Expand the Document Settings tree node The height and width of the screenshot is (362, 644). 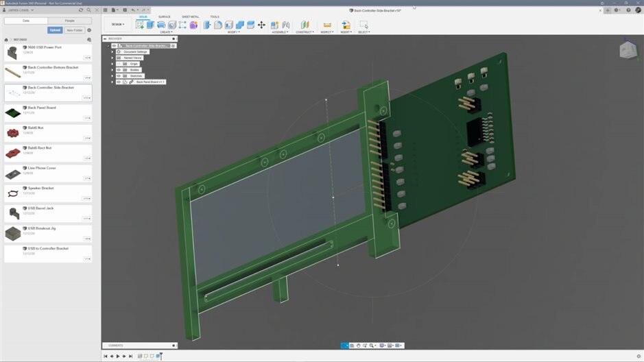click(112, 52)
